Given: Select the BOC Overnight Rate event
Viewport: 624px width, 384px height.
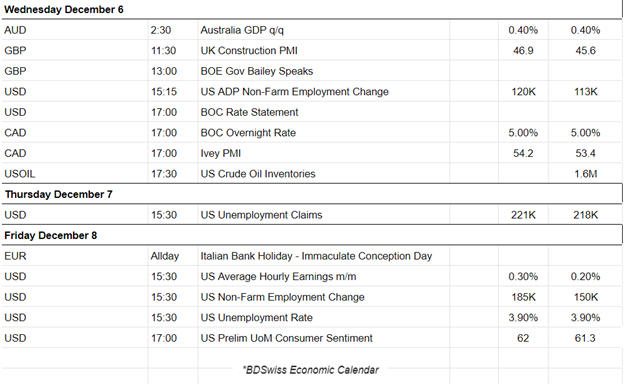Looking at the screenshot, I should point(248,133).
